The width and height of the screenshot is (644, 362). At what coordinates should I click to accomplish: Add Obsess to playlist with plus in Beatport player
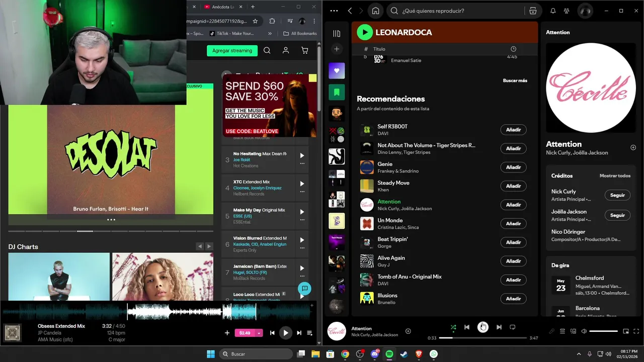227,333
